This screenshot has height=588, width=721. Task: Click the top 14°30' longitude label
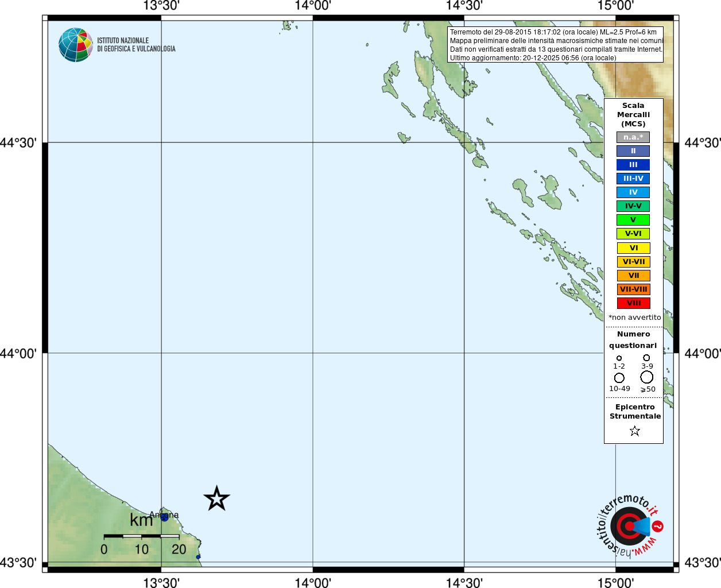tap(464, 6)
